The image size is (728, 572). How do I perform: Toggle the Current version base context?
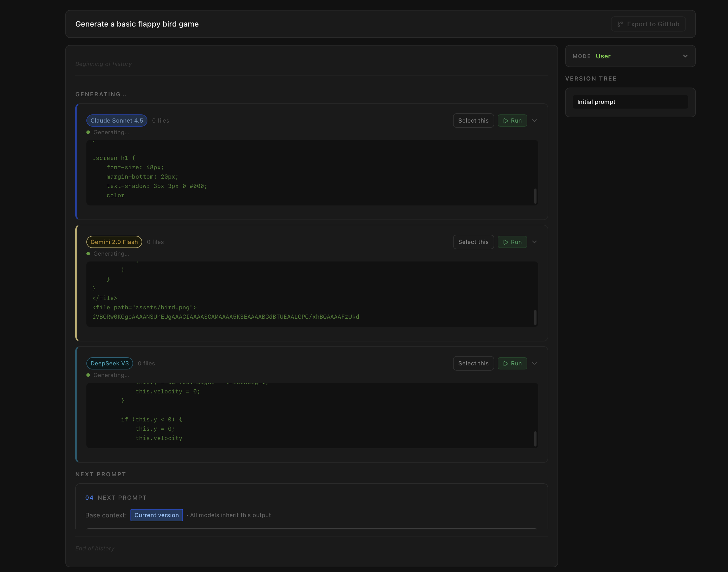click(x=156, y=515)
